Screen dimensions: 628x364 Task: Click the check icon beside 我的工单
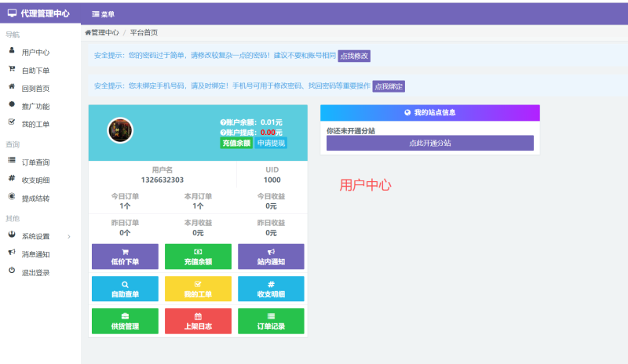12,122
